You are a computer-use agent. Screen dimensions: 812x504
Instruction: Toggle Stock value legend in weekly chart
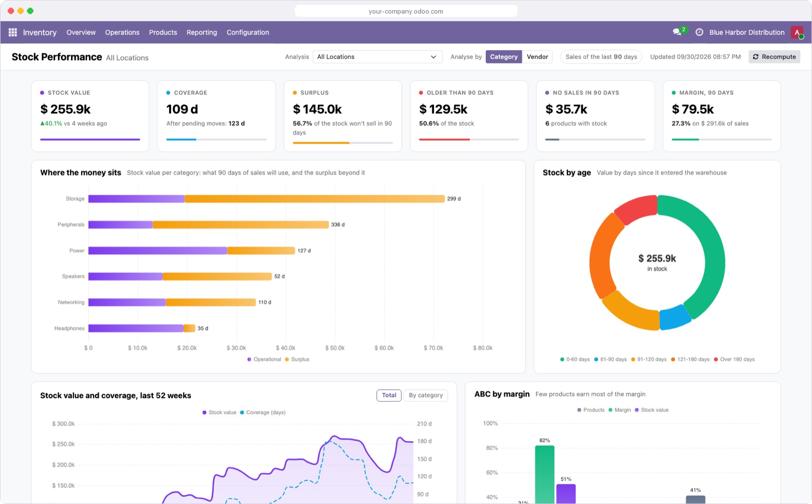pyautogui.click(x=219, y=413)
